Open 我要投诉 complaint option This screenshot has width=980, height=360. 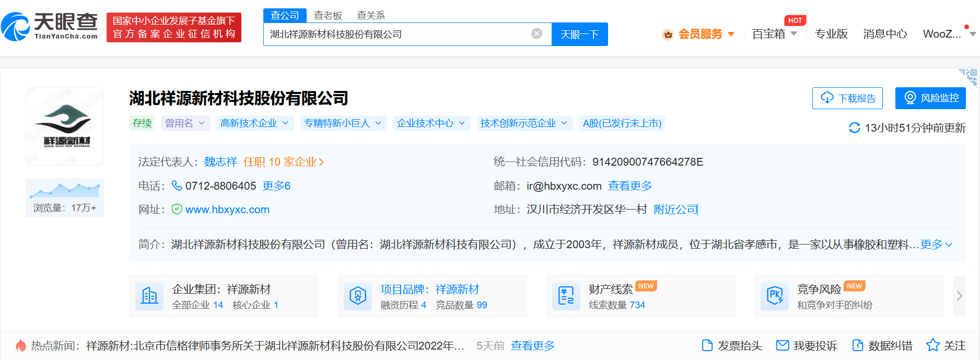[x=807, y=345]
